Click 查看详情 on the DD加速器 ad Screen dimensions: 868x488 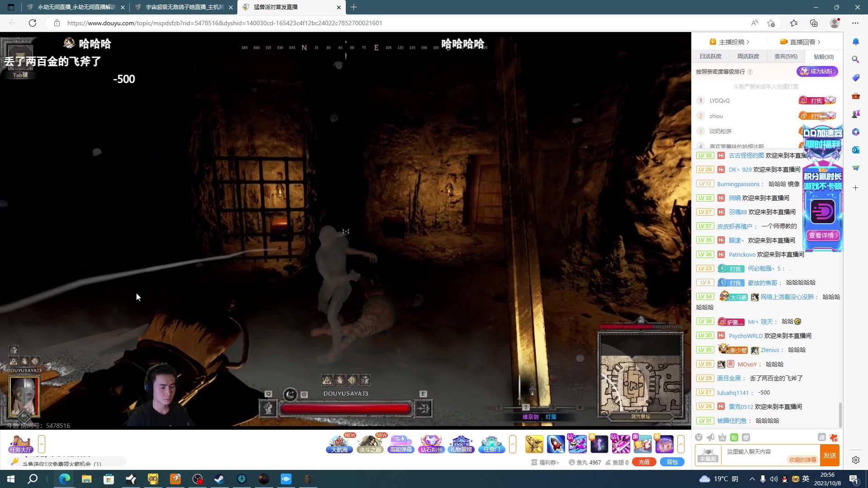[x=823, y=235]
